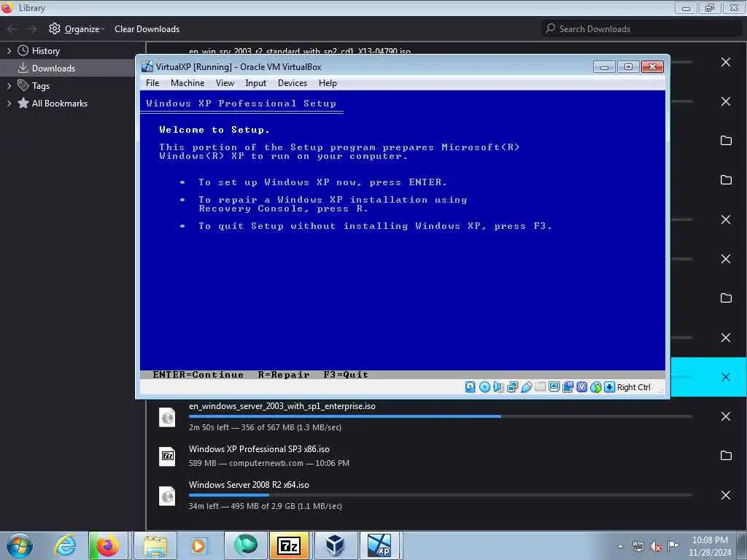
Task: Click the audio icon in VirtualBox status bar
Action: [x=498, y=387]
